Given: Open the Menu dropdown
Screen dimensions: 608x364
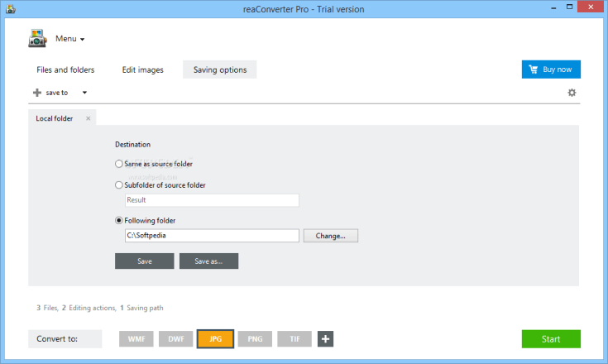Looking at the screenshot, I should pos(69,39).
